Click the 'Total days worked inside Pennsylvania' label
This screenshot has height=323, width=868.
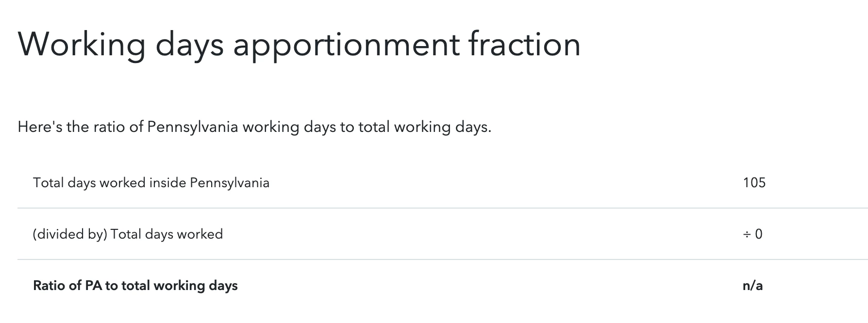[151, 183]
